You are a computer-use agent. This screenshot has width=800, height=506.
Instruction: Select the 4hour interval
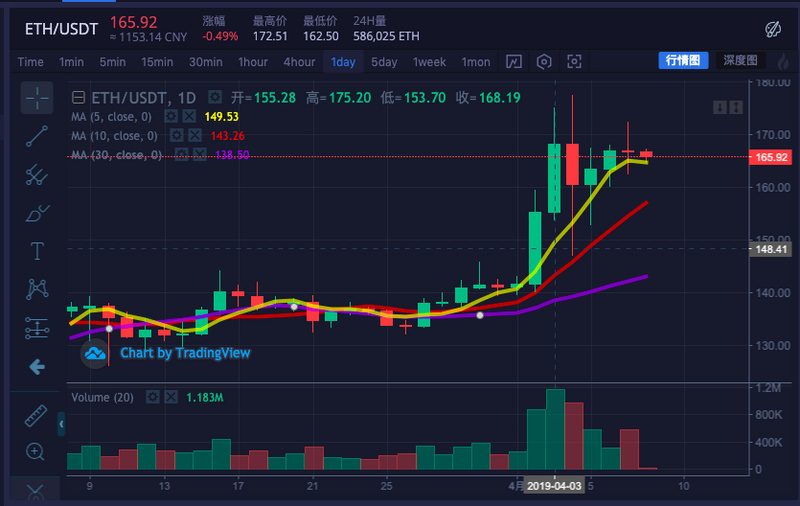pyautogui.click(x=299, y=62)
